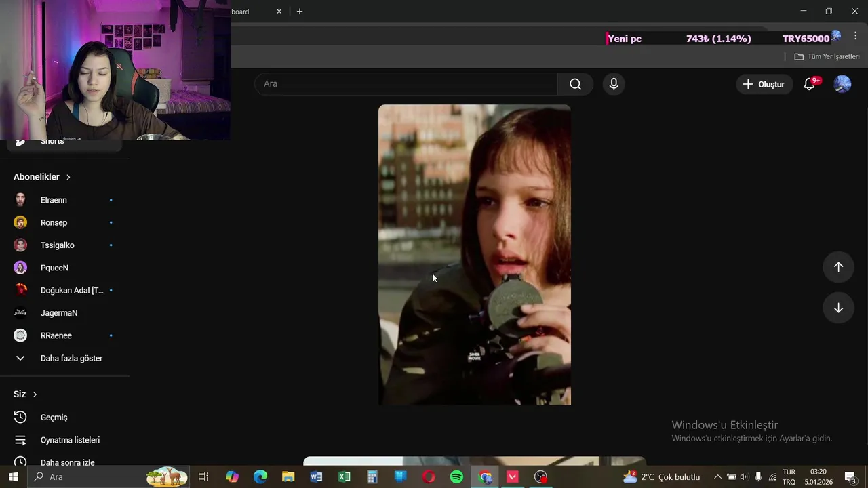Open the network tray icon
Viewport: 868px width, 488px height.
(x=772, y=477)
